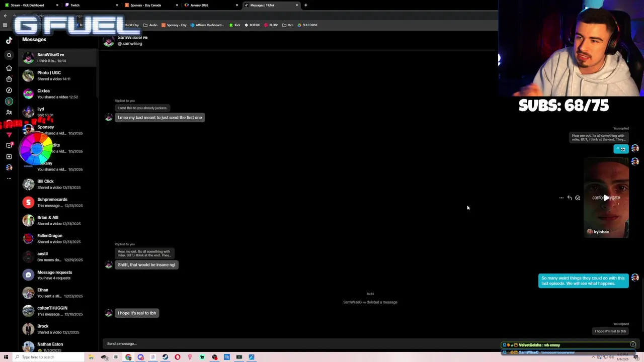Open the TikTok Shop bag icon
This screenshot has width=644, height=362.
tap(9, 79)
